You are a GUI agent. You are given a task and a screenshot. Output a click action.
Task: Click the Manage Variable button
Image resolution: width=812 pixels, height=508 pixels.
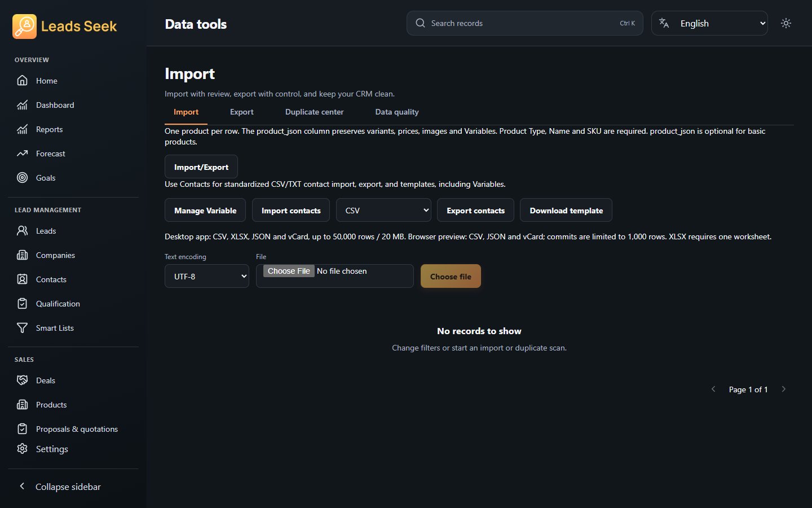click(x=205, y=211)
